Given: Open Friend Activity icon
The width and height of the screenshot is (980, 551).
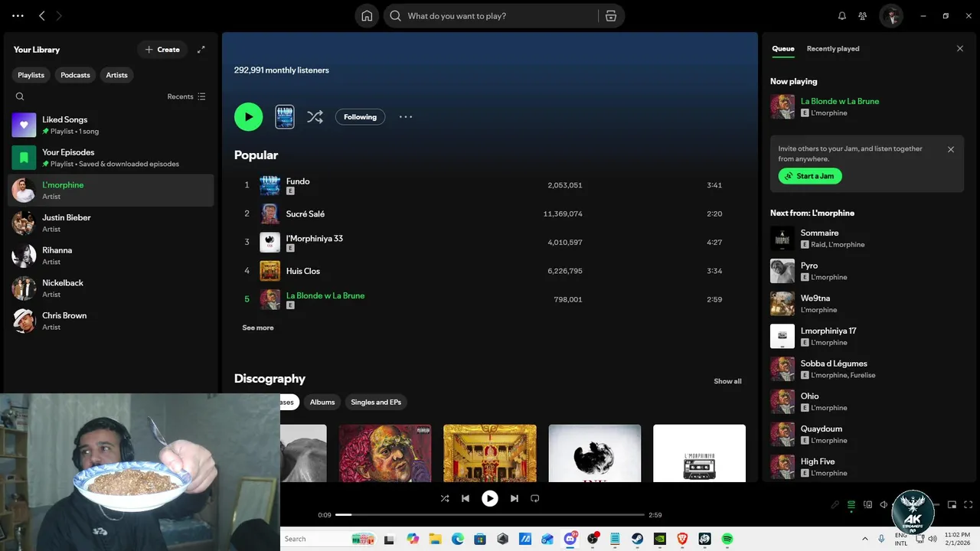Looking at the screenshot, I should 863,16.
